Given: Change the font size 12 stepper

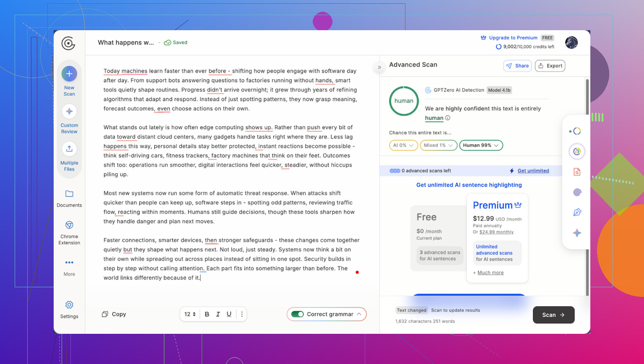Looking at the screenshot, I should click(190, 314).
